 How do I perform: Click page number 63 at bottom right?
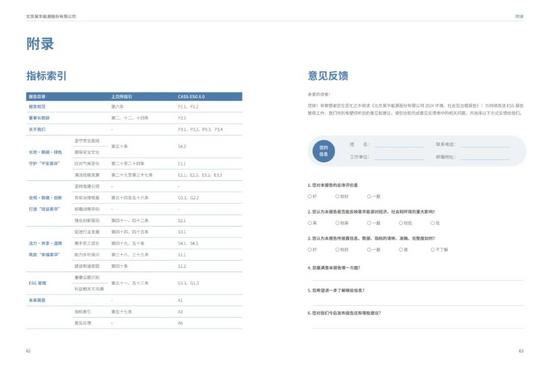(x=521, y=351)
